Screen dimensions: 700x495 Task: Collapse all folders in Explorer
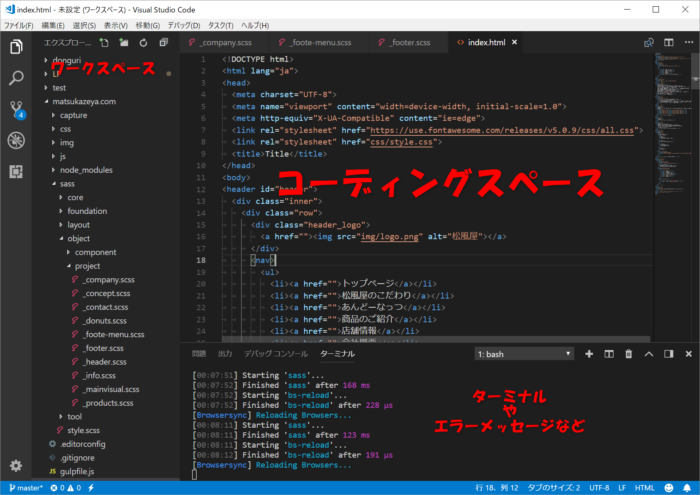pyautogui.click(x=164, y=43)
